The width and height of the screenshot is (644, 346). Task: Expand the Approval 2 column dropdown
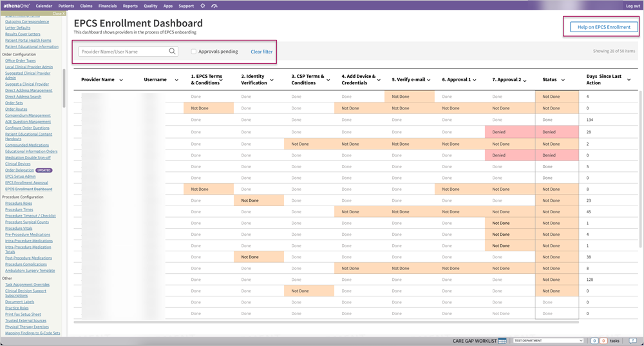(x=525, y=80)
